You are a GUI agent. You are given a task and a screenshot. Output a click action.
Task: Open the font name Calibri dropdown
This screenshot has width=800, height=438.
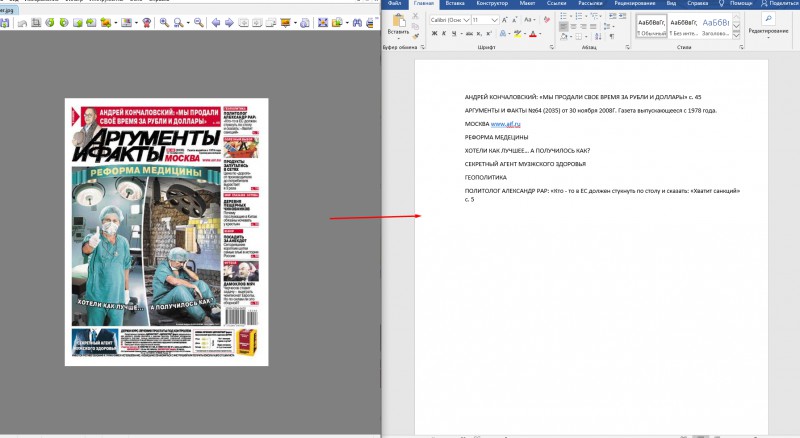tap(466, 20)
